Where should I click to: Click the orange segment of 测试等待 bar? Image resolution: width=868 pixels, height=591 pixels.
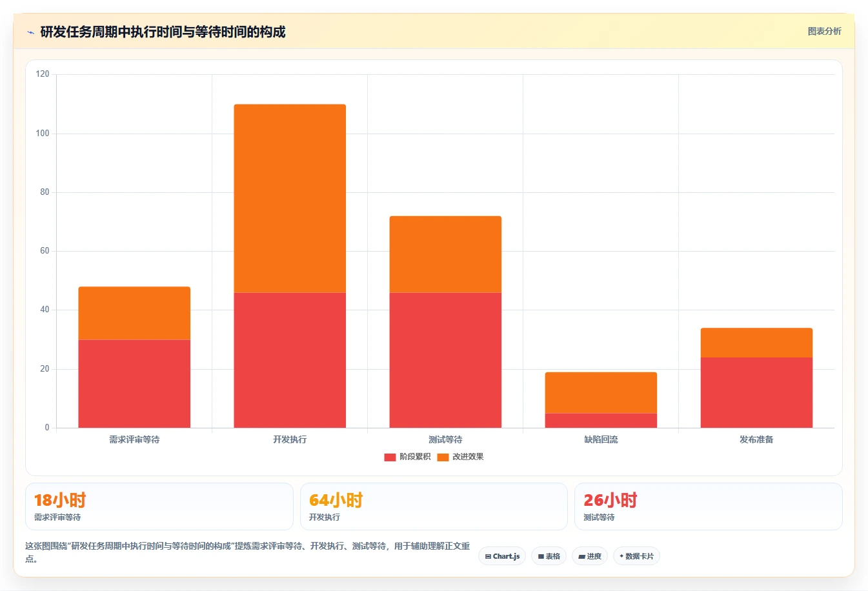445,254
